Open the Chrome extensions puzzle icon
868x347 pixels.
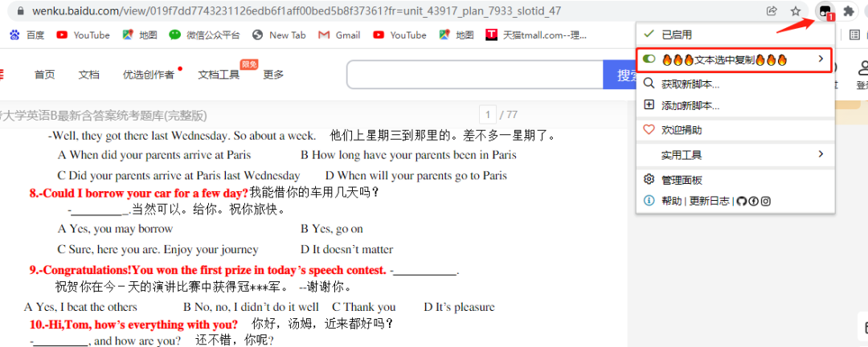848,11
